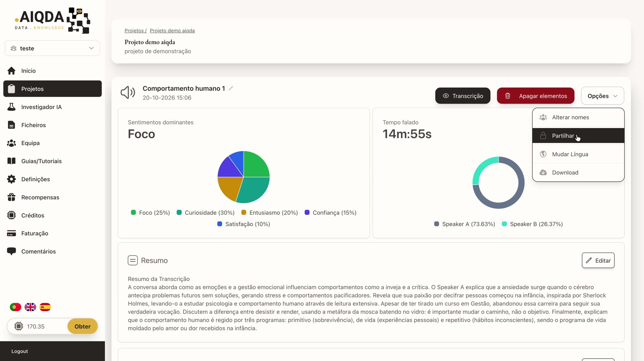Open Investigador IA page

click(52, 107)
